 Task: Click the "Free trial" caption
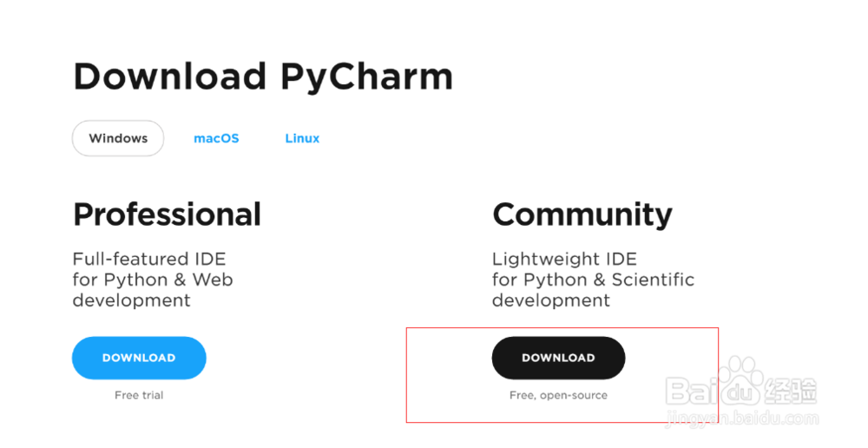click(139, 395)
